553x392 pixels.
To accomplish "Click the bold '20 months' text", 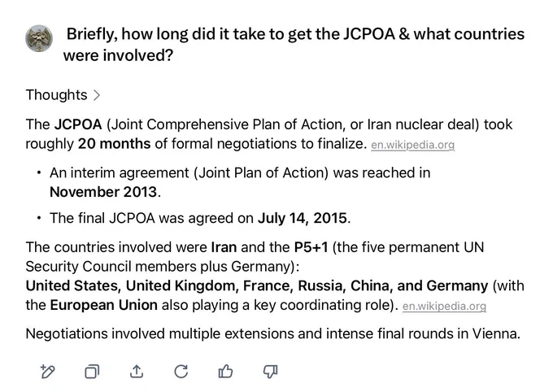I will [x=115, y=144].
